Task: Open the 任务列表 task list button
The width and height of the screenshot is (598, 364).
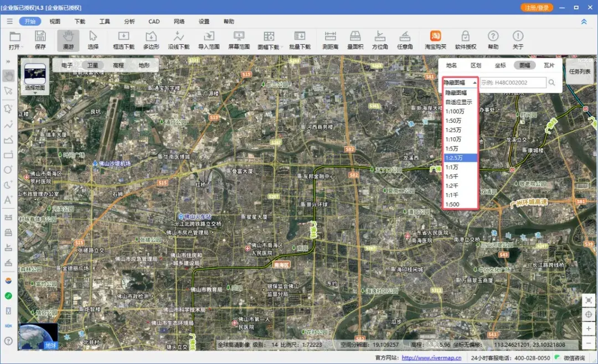Action: pyautogui.click(x=580, y=71)
